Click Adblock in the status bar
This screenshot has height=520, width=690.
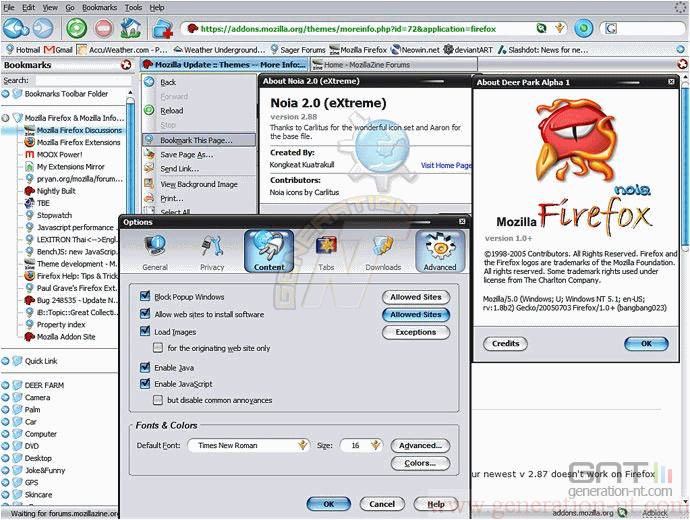pos(655,513)
